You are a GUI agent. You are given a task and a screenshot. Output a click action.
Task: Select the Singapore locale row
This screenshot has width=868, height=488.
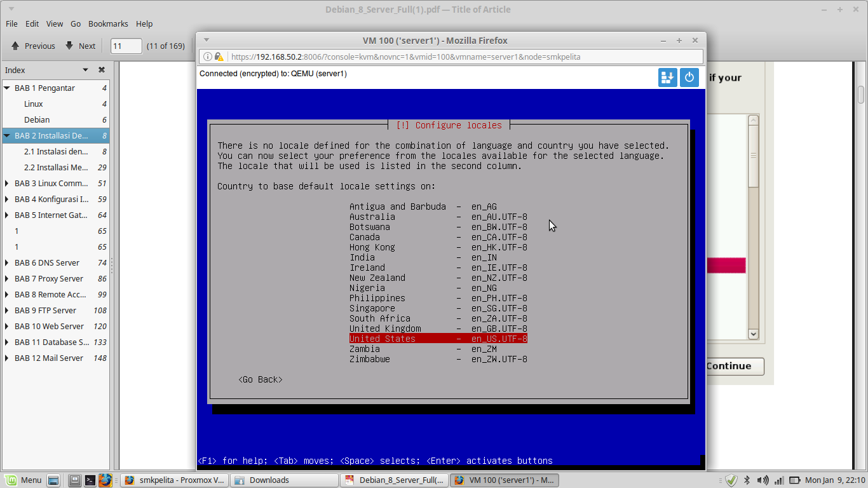(438, 308)
